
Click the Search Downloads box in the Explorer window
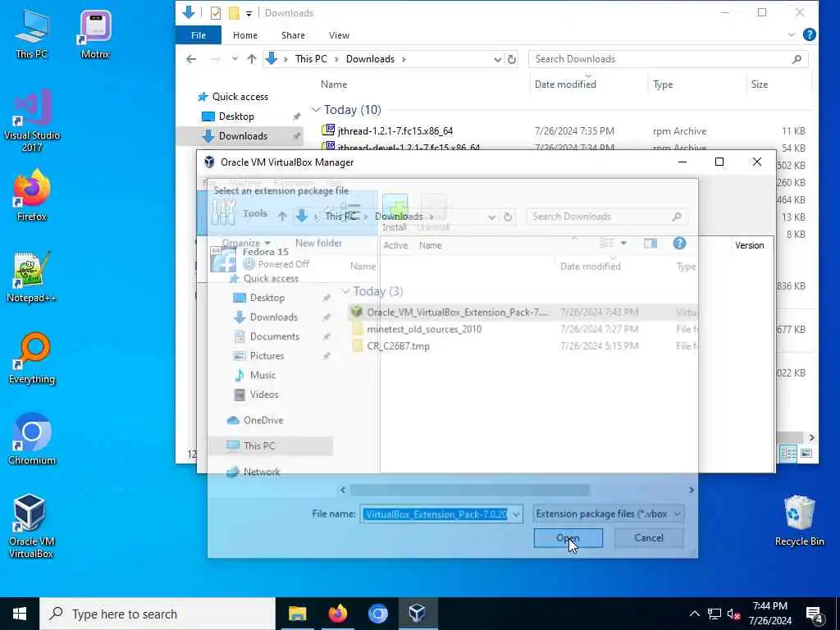coord(668,59)
